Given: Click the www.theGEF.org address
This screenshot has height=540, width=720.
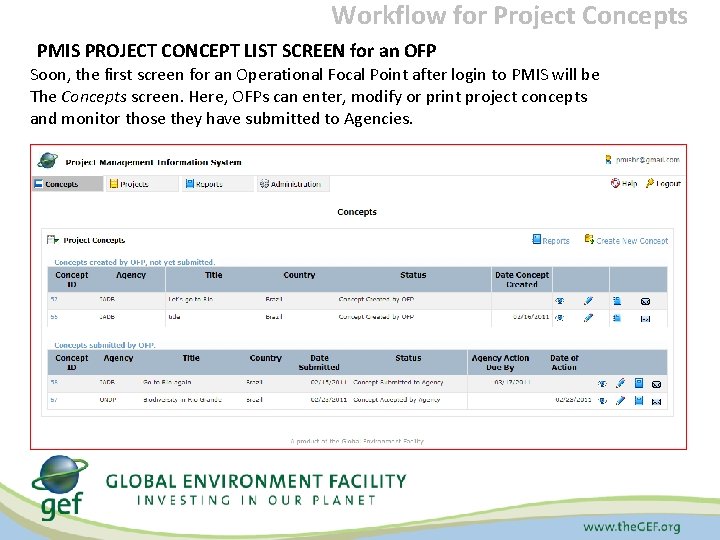Looking at the screenshot, I should click(632, 526).
